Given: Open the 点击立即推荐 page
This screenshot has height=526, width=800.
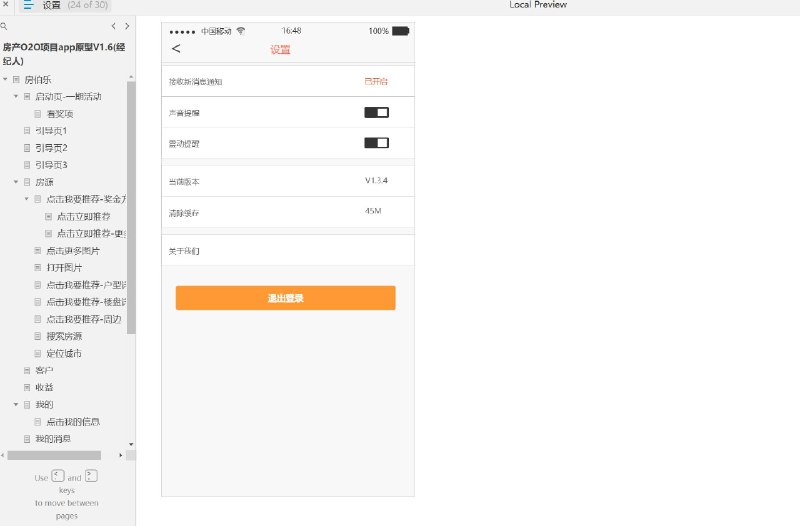Looking at the screenshot, I should 84,216.
